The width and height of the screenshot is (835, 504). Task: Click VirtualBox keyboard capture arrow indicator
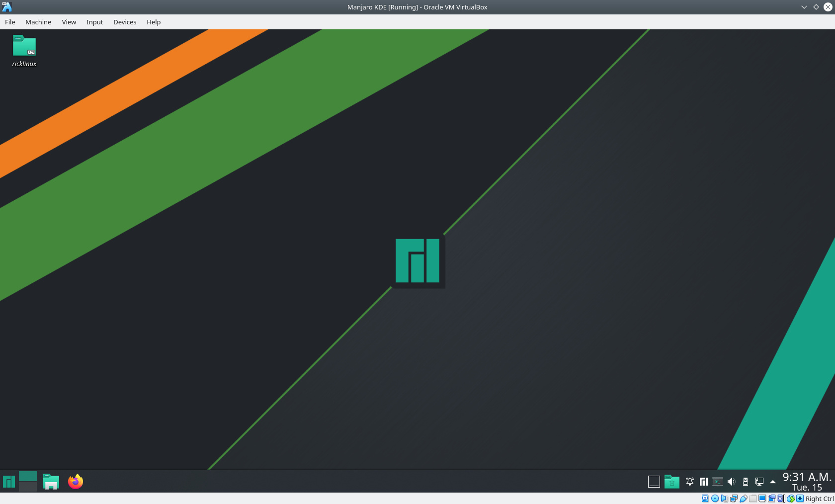tap(800, 499)
